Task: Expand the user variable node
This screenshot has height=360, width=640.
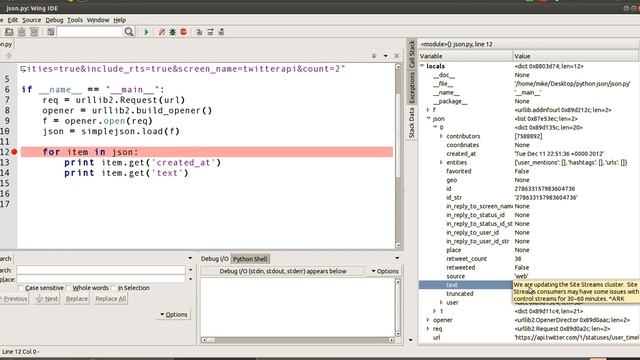Action: (x=441, y=302)
